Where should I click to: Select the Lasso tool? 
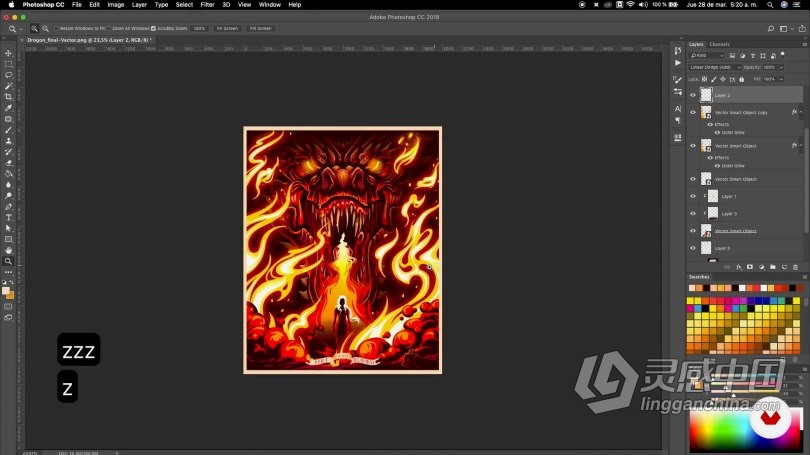(8, 75)
